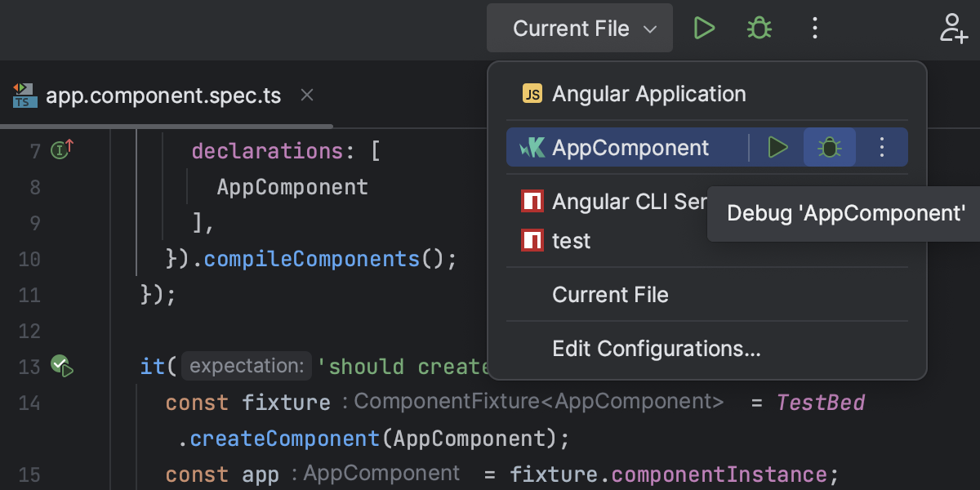Image resolution: width=980 pixels, height=490 pixels.
Task: Select Angular Application run configuration
Action: [x=649, y=93]
